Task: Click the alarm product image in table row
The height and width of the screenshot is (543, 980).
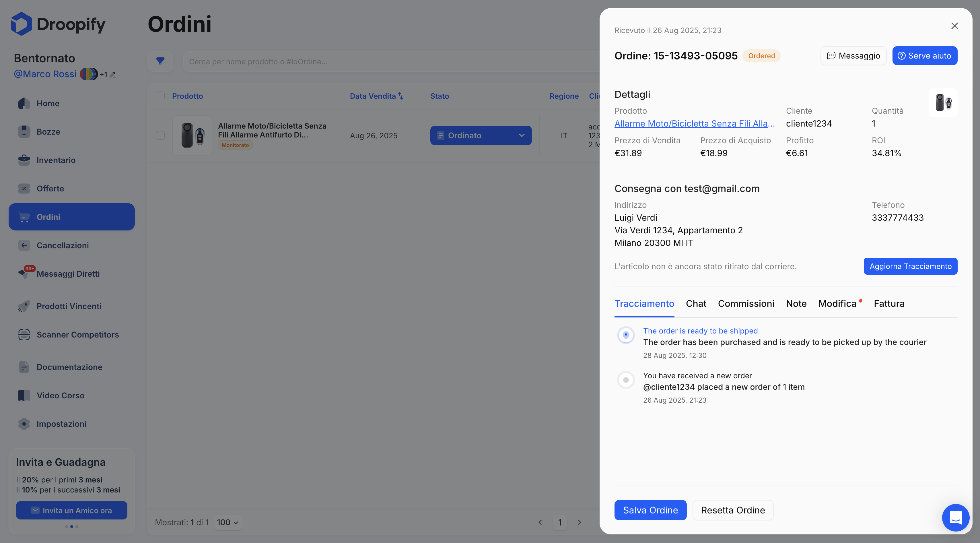Action: (x=192, y=135)
